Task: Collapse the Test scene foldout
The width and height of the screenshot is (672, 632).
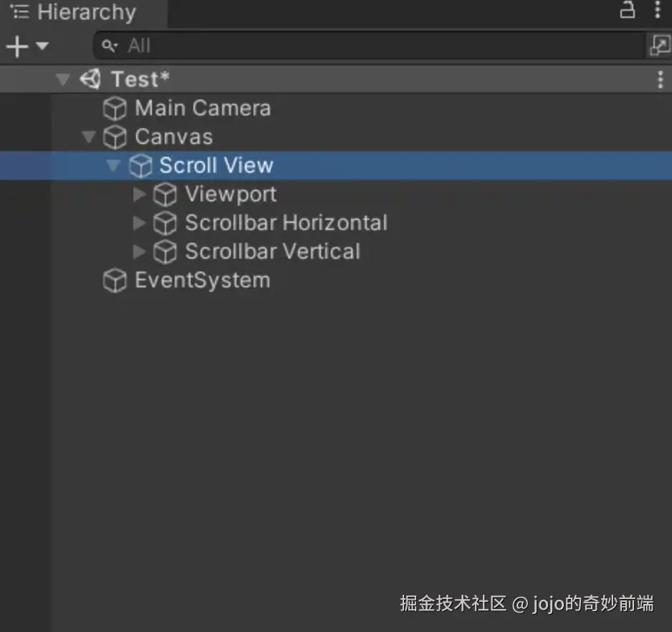Action: coord(63,79)
